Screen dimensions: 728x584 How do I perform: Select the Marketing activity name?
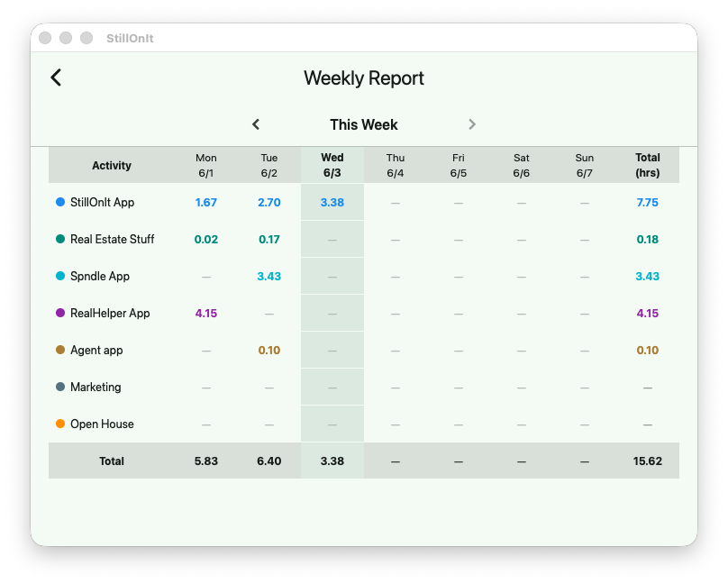96,388
